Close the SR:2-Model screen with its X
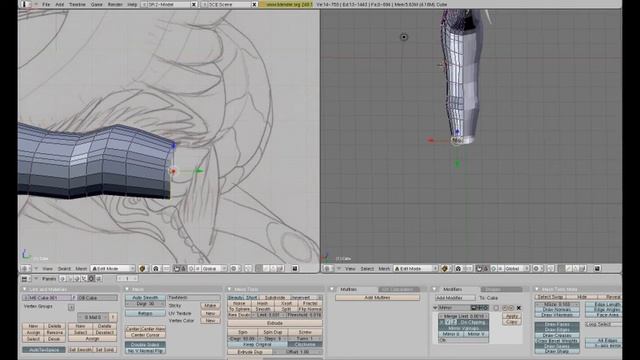 [194, 4]
